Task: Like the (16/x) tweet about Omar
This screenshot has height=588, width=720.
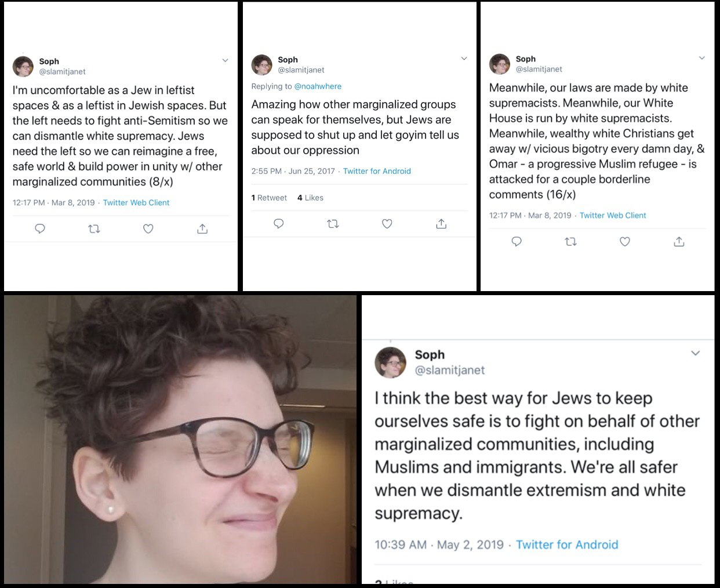Action: tap(625, 241)
